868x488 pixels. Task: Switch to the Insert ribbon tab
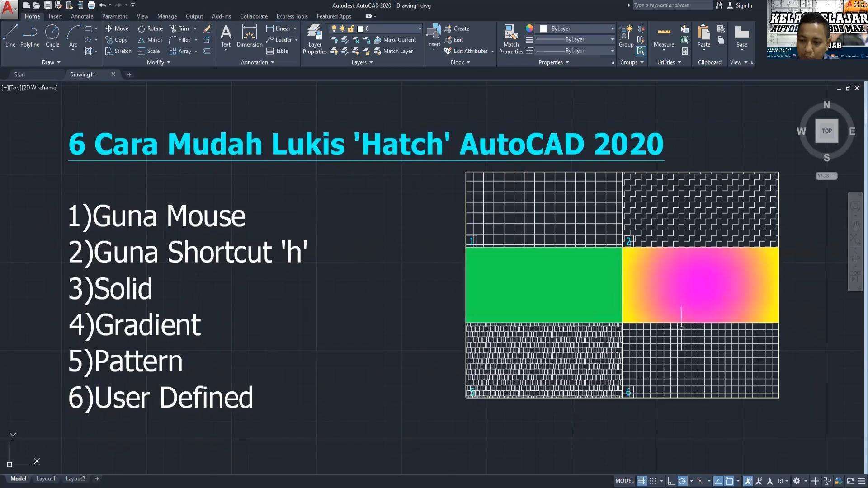[x=55, y=16]
